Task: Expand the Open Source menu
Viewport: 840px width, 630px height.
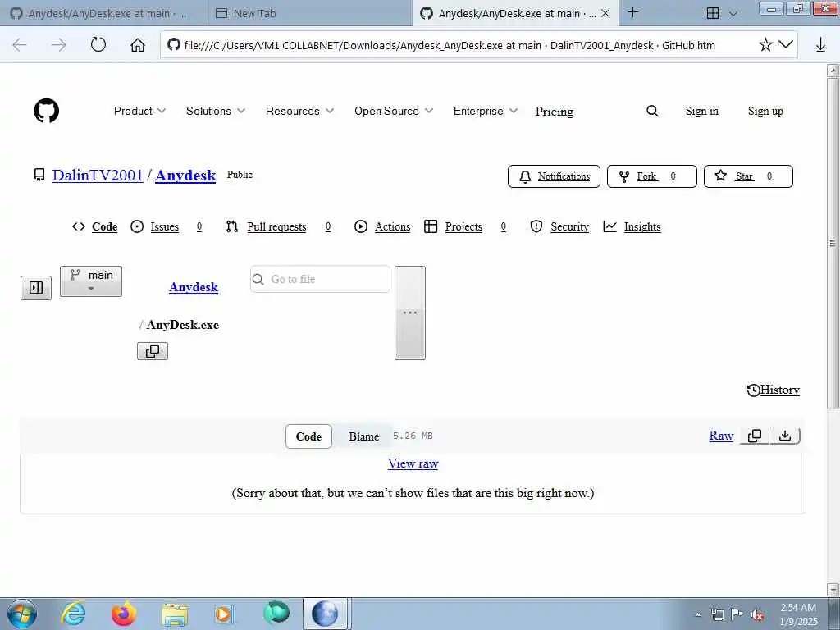Action: tap(394, 111)
